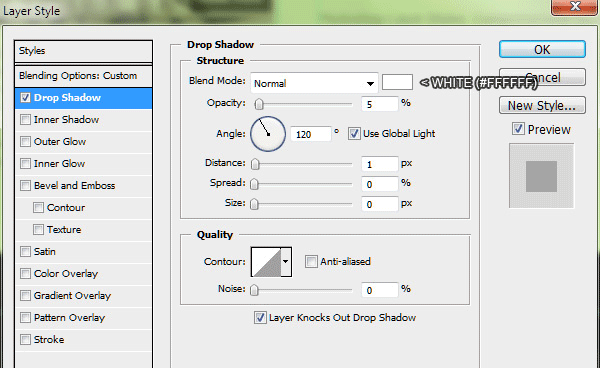Screen dimensions: 600x368
Task: Click the Angle dial control
Action: 268,134
